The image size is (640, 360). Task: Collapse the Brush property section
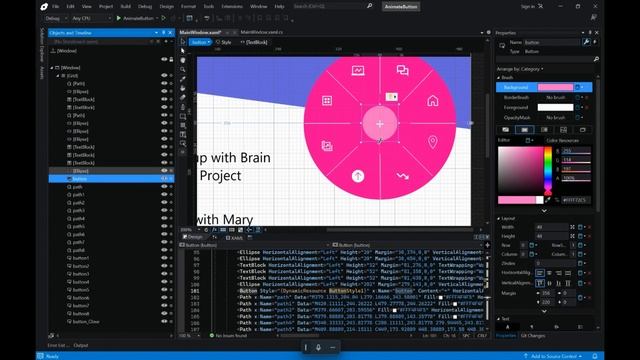[498, 77]
